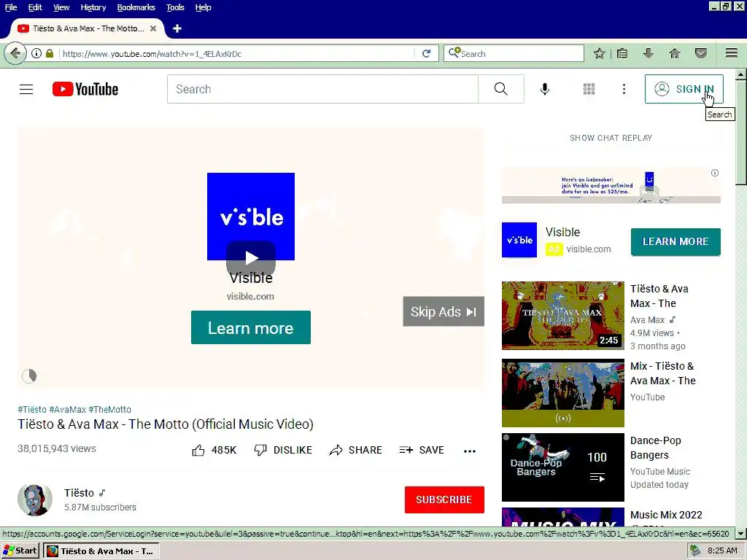This screenshot has width=747, height=560.
Task: Close the Tiësto & Ava Max tab
Action: [153, 28]
